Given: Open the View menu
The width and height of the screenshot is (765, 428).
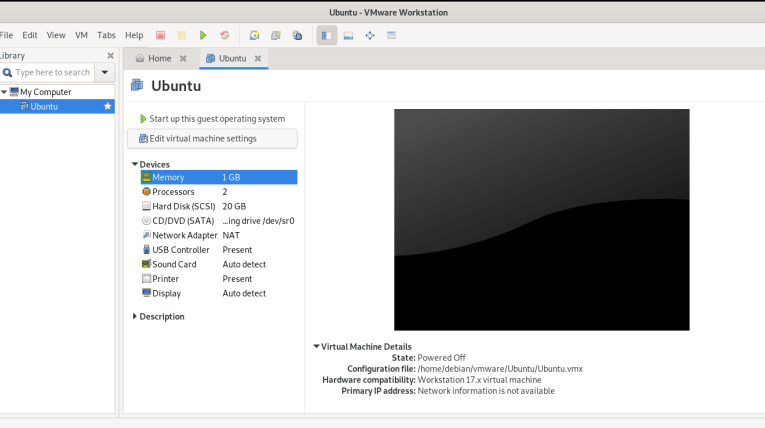Looking at the screenshot, I should click(56, 35).
